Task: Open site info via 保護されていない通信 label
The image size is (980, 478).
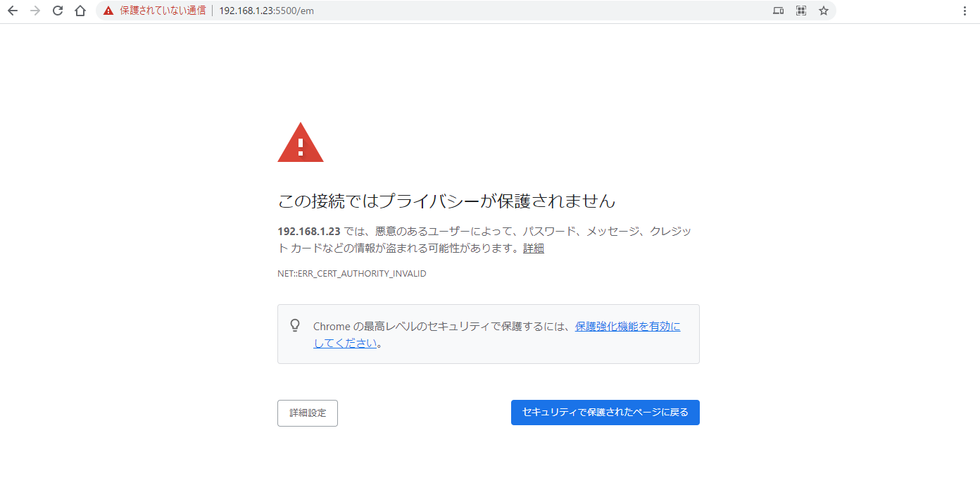Action: point(162,11)
